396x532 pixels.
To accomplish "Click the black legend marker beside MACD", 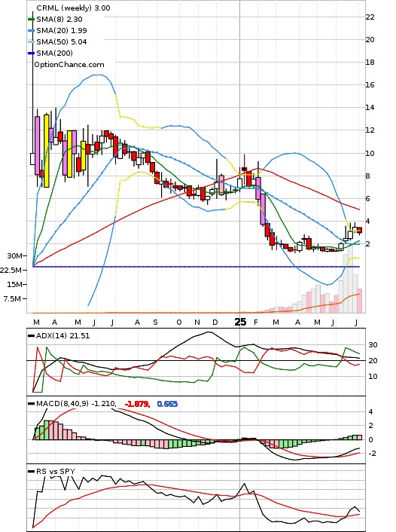I will click(x=31, y=404).
